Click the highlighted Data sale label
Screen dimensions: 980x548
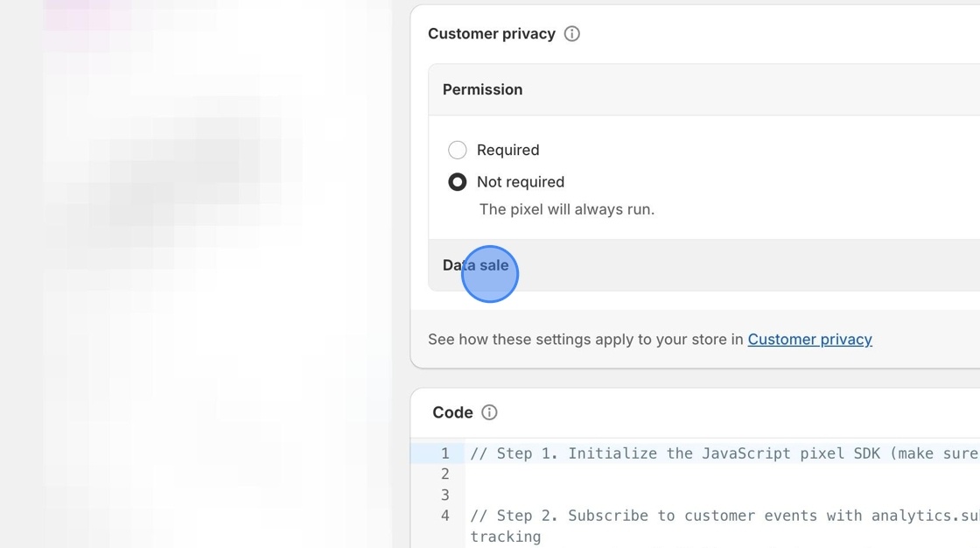pos(476,265)
